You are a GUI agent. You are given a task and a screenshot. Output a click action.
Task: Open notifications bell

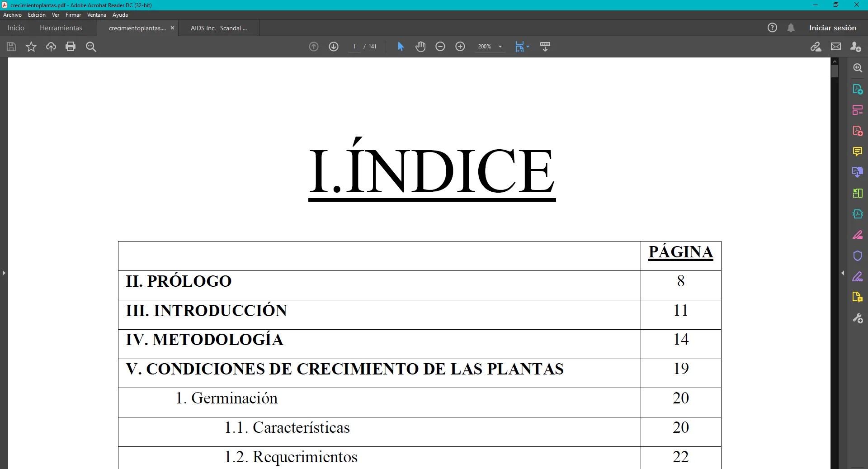point(791,28)
